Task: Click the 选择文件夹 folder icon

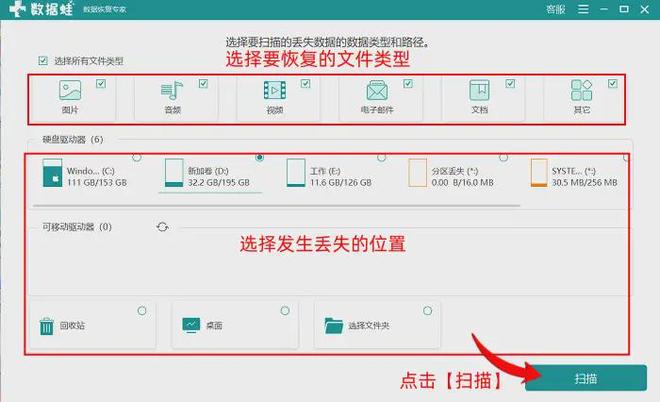Action: click(334, 325)
